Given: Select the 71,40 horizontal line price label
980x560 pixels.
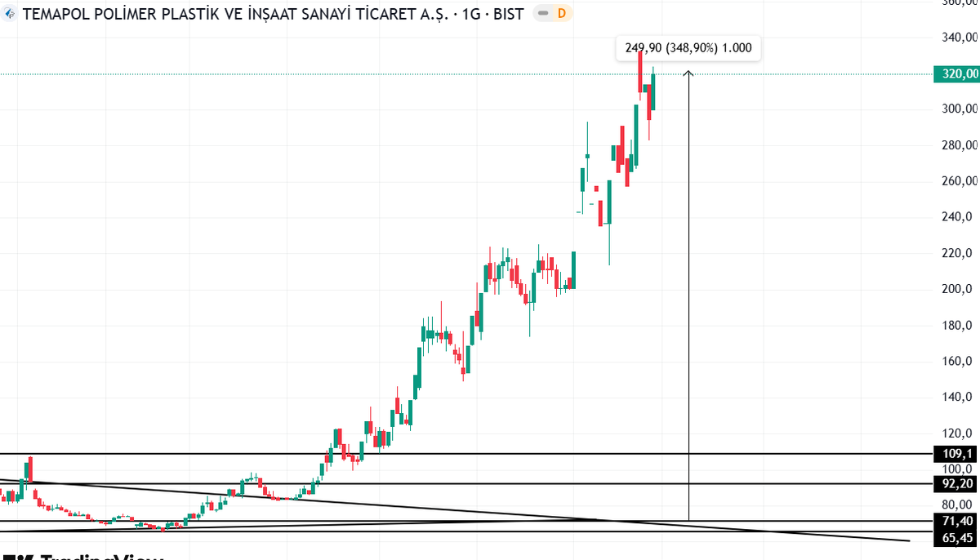Looking at the screenshot, I should [x=955, y=521].
